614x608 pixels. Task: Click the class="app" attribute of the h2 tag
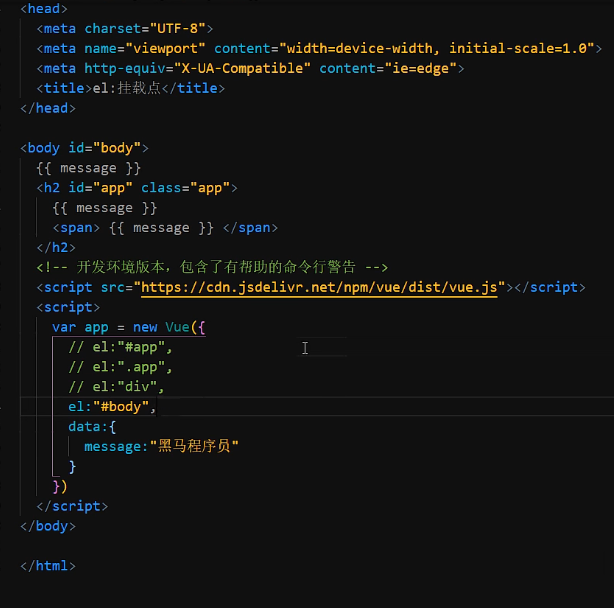(185, 188)
